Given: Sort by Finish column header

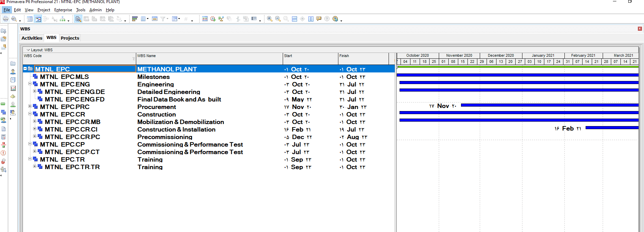Looking at the screenshot, I should 363,58.
